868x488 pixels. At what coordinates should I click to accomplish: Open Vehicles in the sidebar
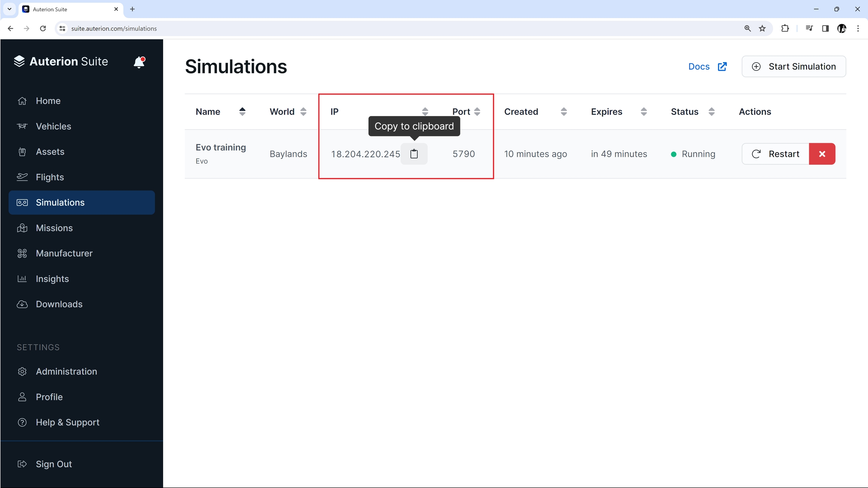click(53, 126)
